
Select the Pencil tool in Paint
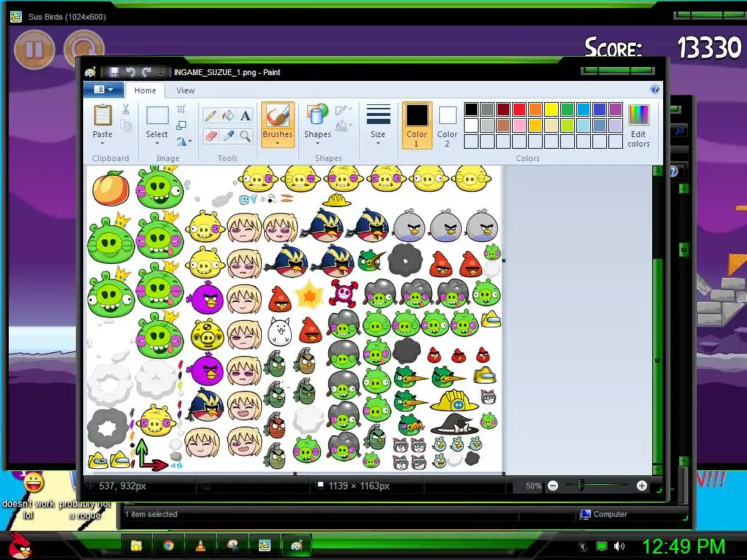(x=211, y=116)
